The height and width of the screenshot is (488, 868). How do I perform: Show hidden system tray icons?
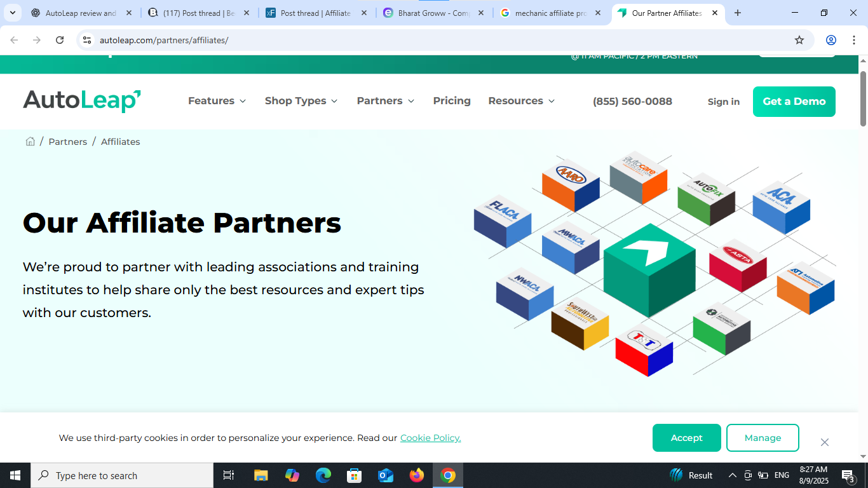click(x=732, y=475)
